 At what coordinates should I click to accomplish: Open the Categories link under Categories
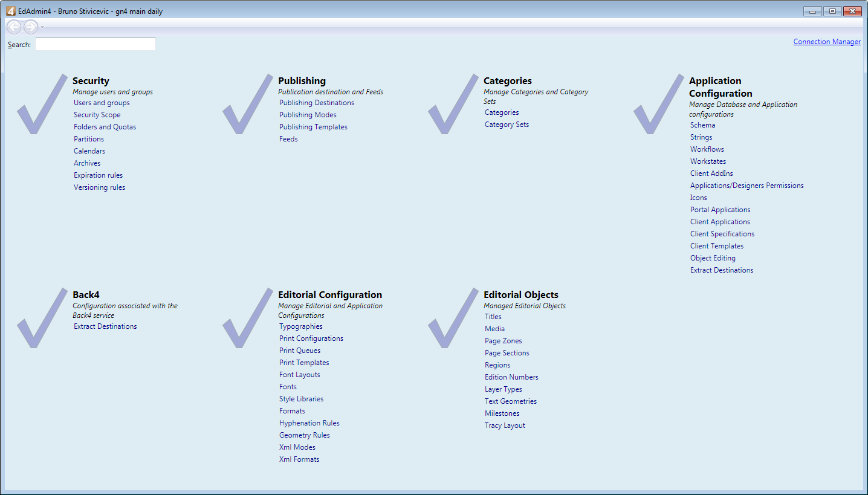pyautogui.click(x=502, y=112)
